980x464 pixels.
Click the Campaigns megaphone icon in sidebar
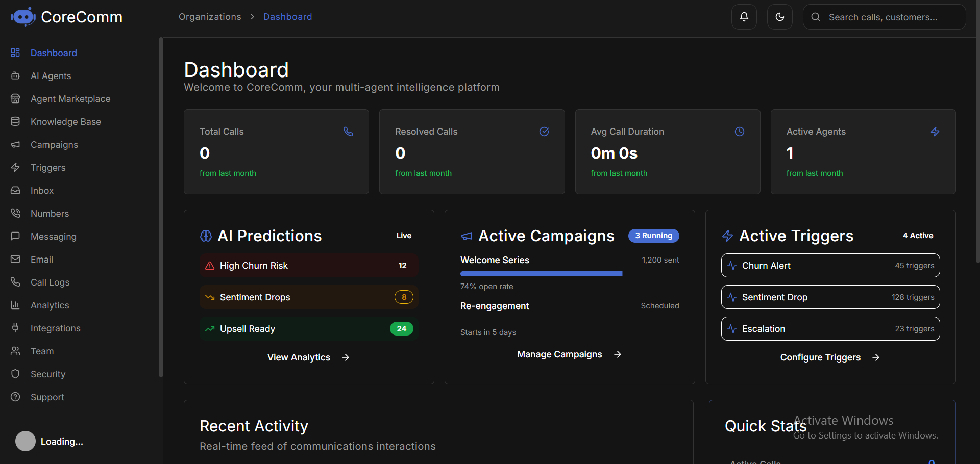click(15, 145)
